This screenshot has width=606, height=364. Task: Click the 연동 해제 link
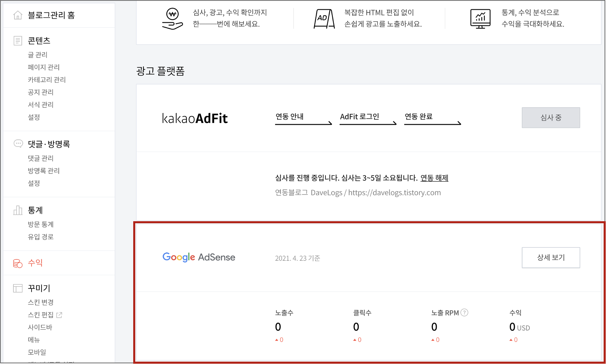[434, 178]
